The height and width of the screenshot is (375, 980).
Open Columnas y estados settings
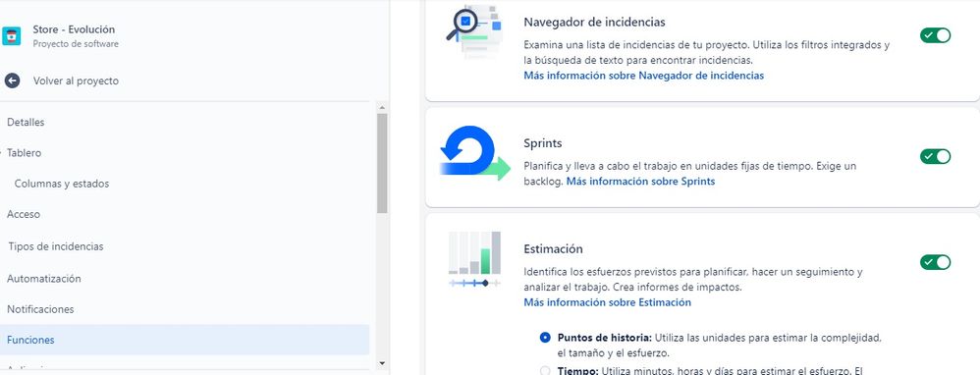(62, 184)
